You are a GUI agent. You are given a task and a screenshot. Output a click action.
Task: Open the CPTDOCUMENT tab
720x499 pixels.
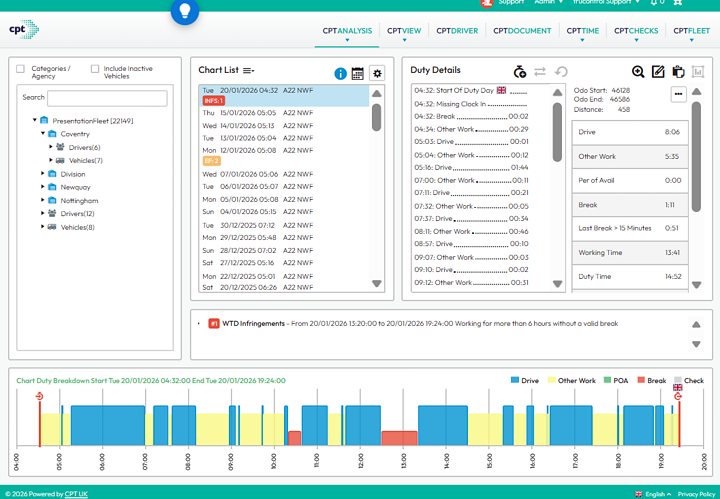(522, 31)
